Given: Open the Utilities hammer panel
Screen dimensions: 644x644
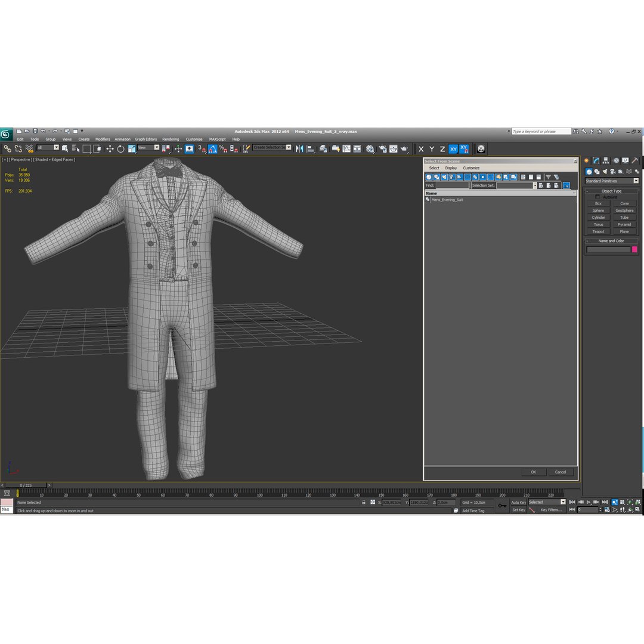Looking at the screenshot, I should 634,160.
